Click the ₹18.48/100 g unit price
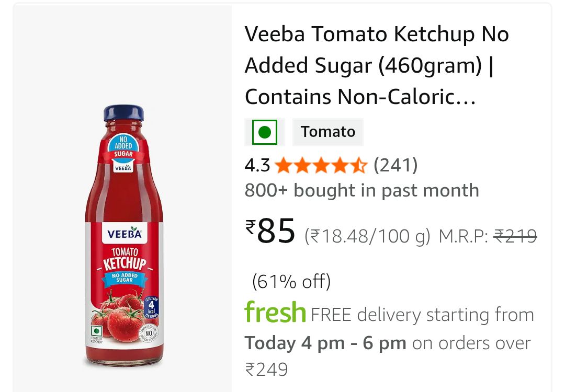 [367, 237]
